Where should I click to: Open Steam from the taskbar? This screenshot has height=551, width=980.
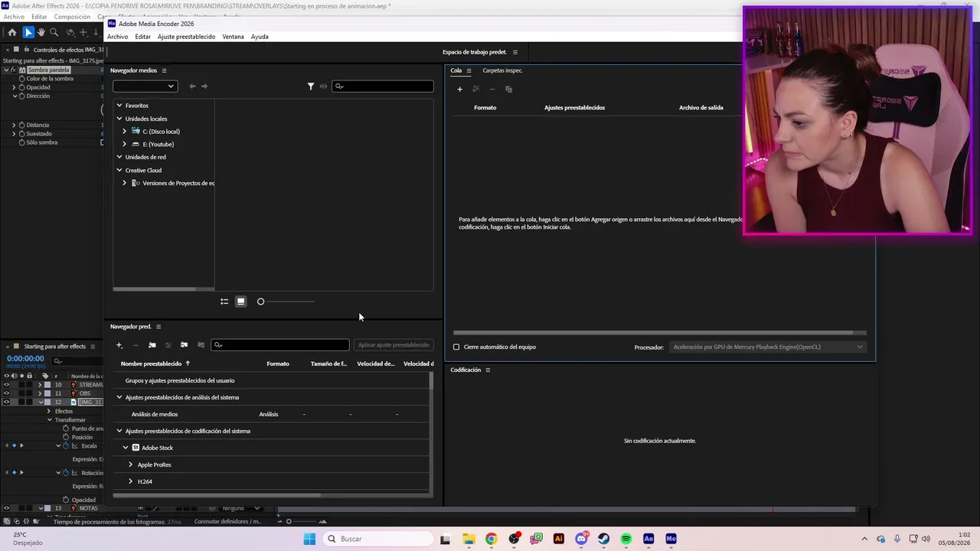pyautogui.click(x=604, y=539)
